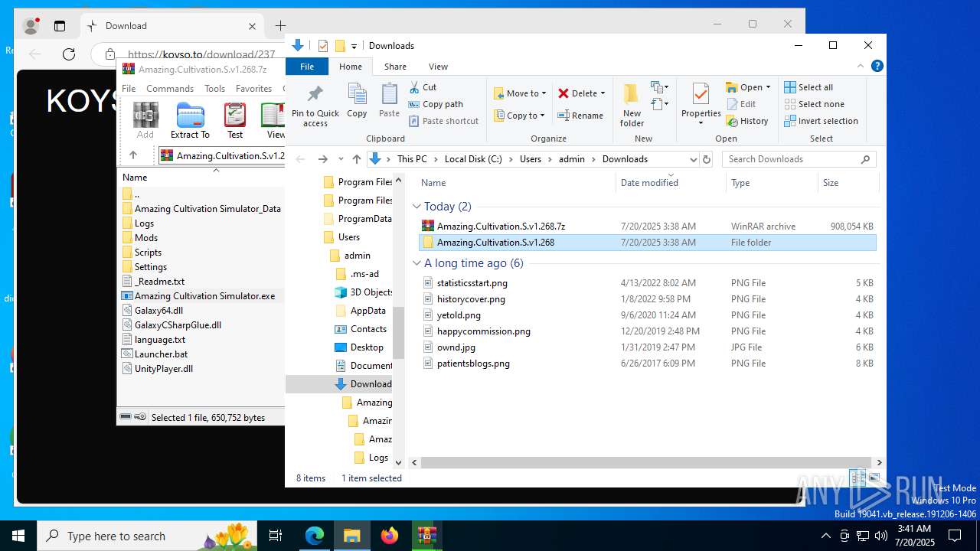980x551 pixels.
Task: Click Explorer Back arrow
Action: click(301, 159)
